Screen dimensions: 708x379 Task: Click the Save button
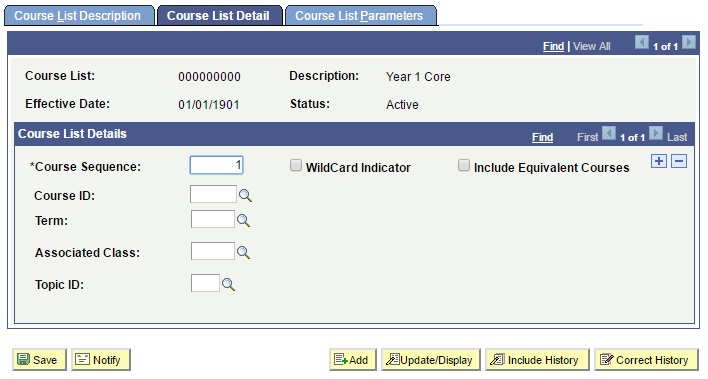[39, 360]
